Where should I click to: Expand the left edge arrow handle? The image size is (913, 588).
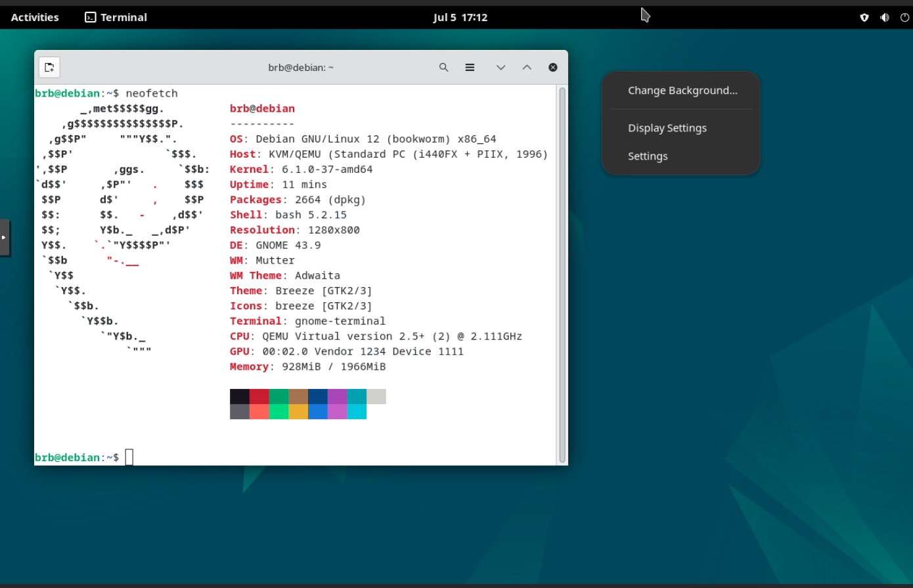[4, 237]
